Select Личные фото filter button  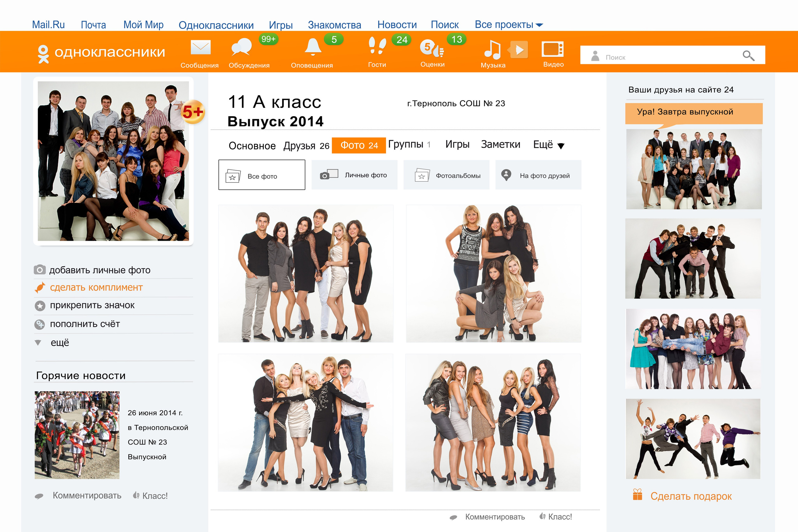pos(354,175)
